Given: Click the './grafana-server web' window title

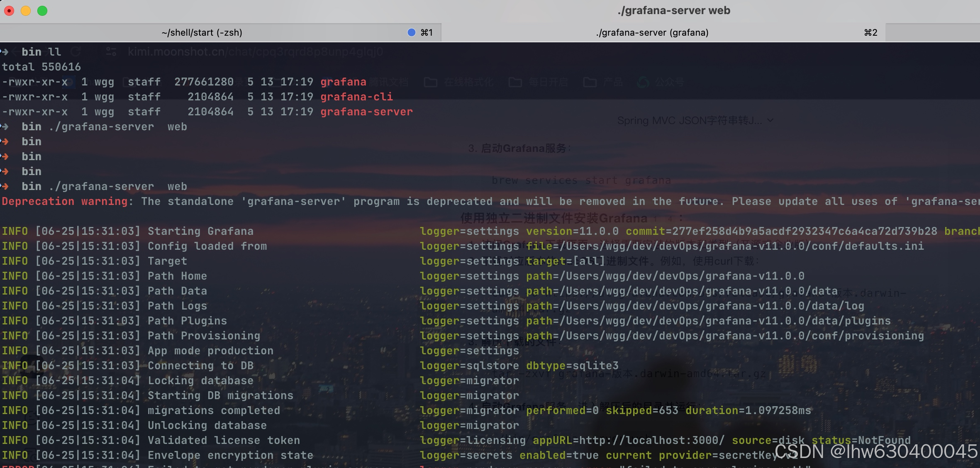Looking at the screenshot, I should tap(673, 10).
